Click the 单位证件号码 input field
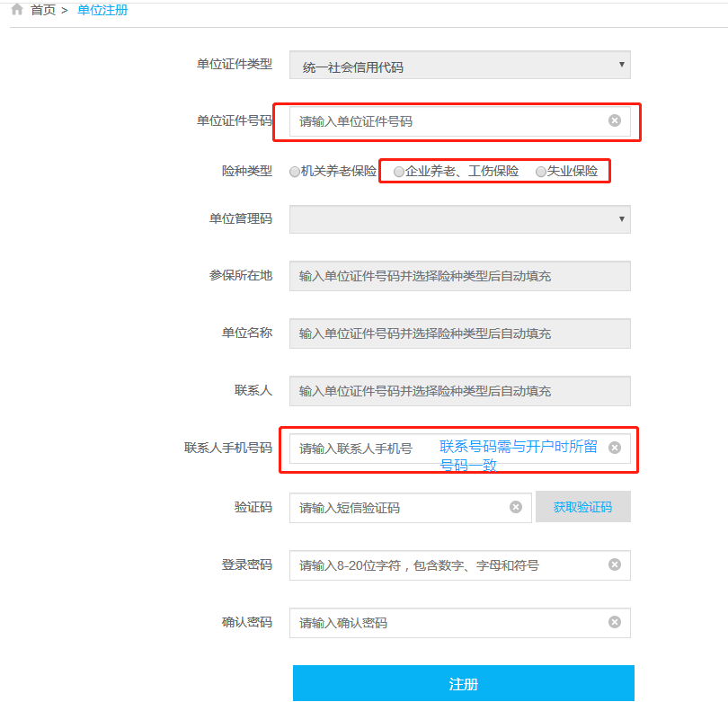This screenshot has height=702, width=728. tap(459, 121)
